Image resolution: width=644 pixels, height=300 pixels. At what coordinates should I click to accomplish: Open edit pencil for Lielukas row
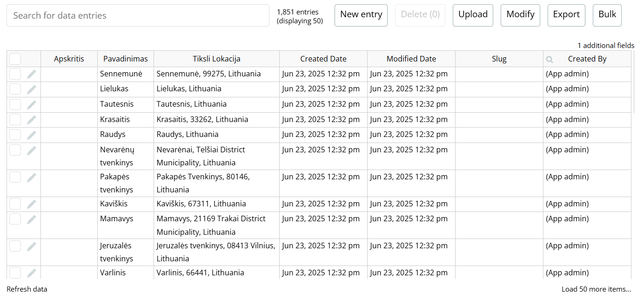point(31,89)
